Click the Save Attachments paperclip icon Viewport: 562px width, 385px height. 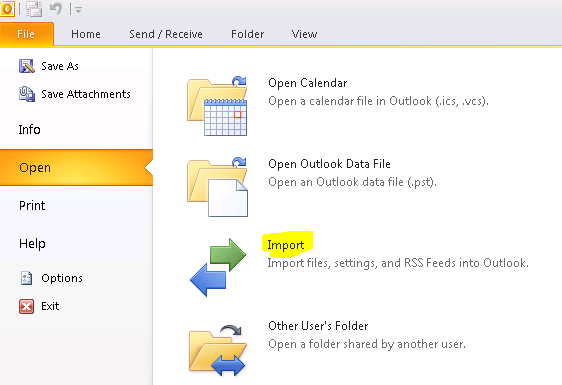[x=27, y=94]
